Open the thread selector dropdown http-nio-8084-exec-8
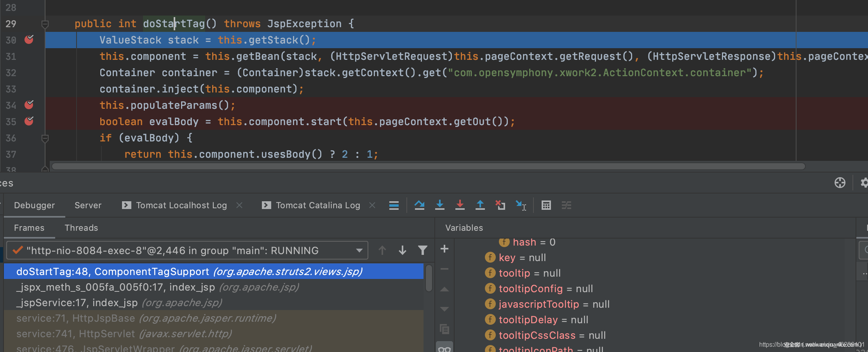 pyautogui.click(x=187, y=251)
